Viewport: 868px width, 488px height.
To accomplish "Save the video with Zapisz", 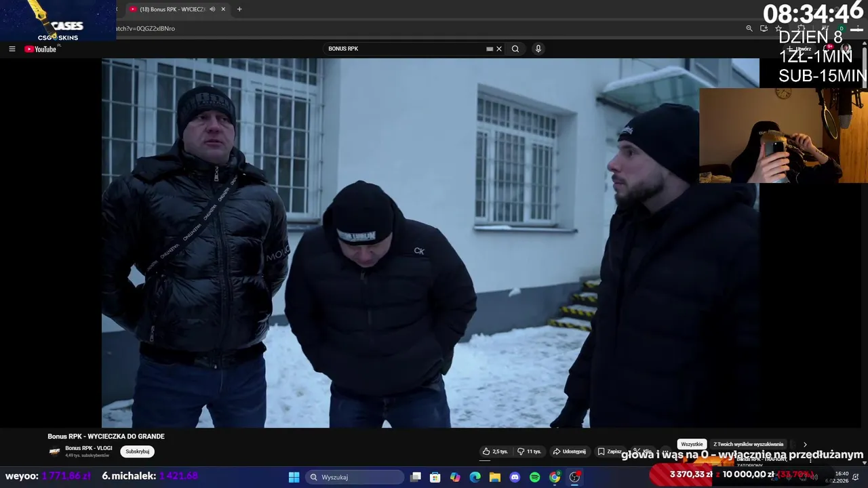I will point(610,451).
